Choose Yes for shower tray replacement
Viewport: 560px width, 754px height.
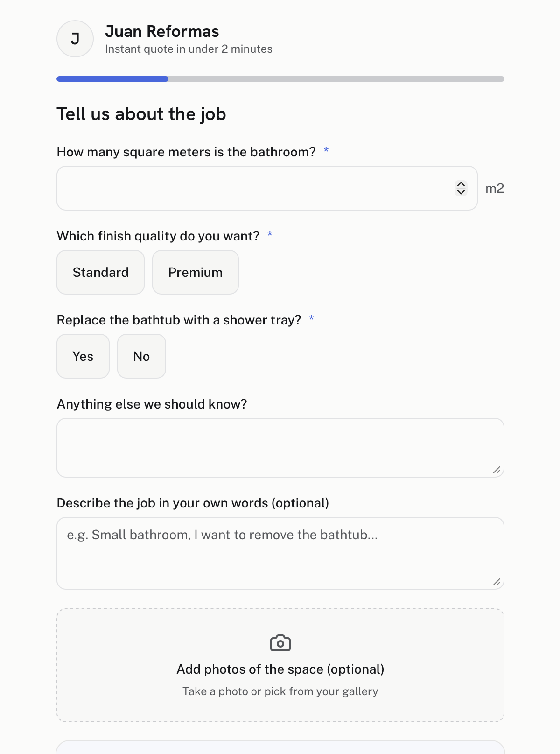pyautogui.click(x=83, y=356)
